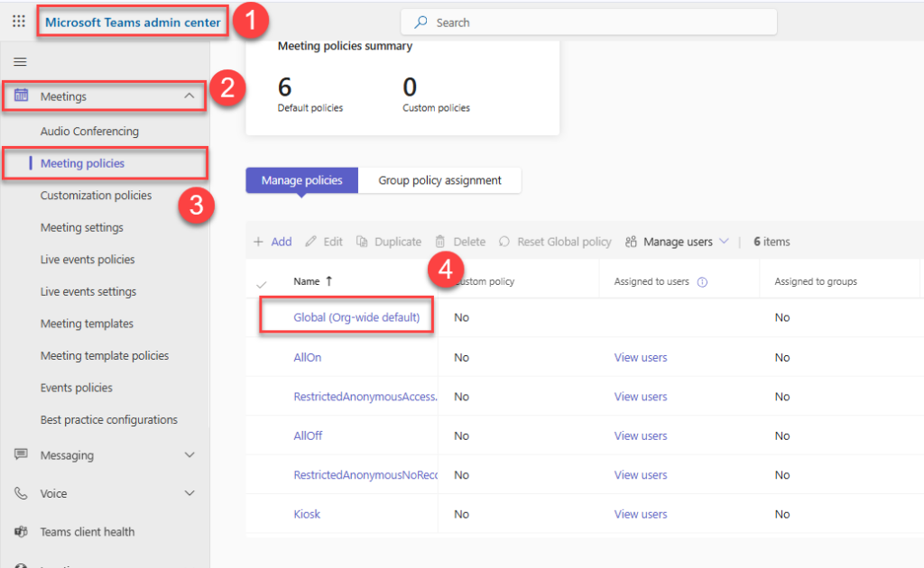Open Meeting templates in the sidebar
This screenshot has height=568, width=924.
[87, 324]
